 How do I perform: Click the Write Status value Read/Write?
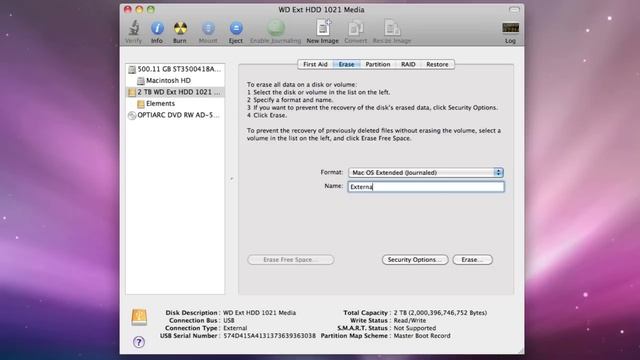410,320
